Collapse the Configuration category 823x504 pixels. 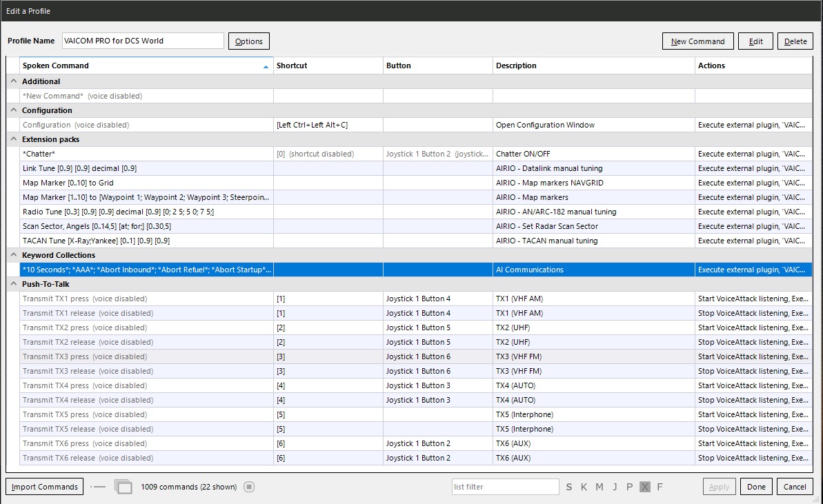pos(14,110)
